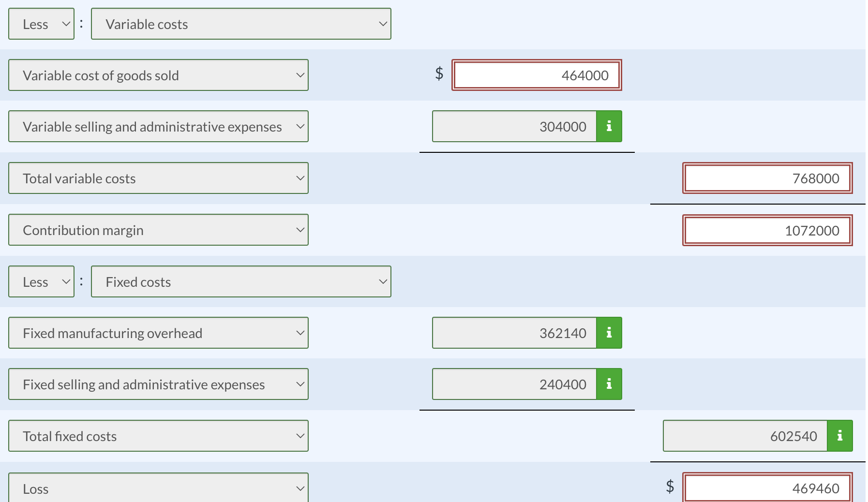Click the 464000 input field
Image resolution: width=868 pixels, height=502 pixels.
[537, 75]
